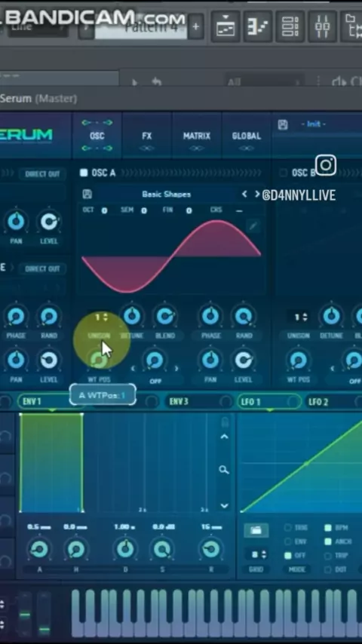
Task: Click the save preset floppy icon
Action: pyautogui.click(x=283, y=124)
